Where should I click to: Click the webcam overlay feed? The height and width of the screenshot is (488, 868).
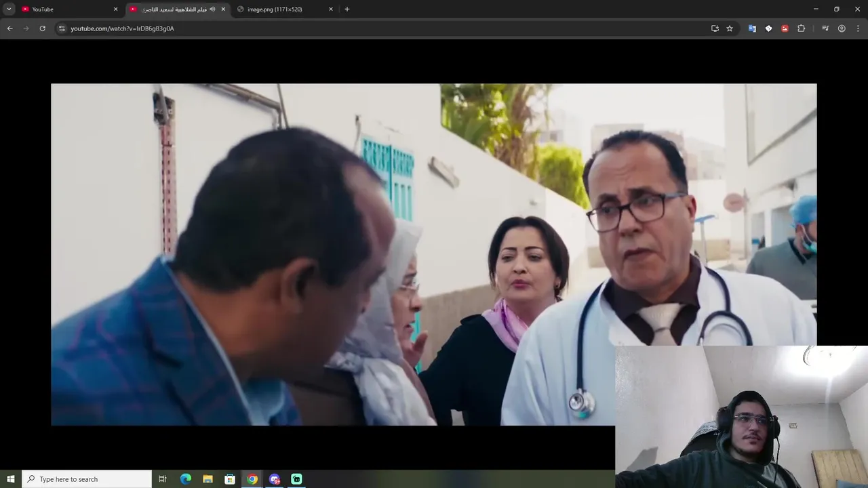point(741,417)
